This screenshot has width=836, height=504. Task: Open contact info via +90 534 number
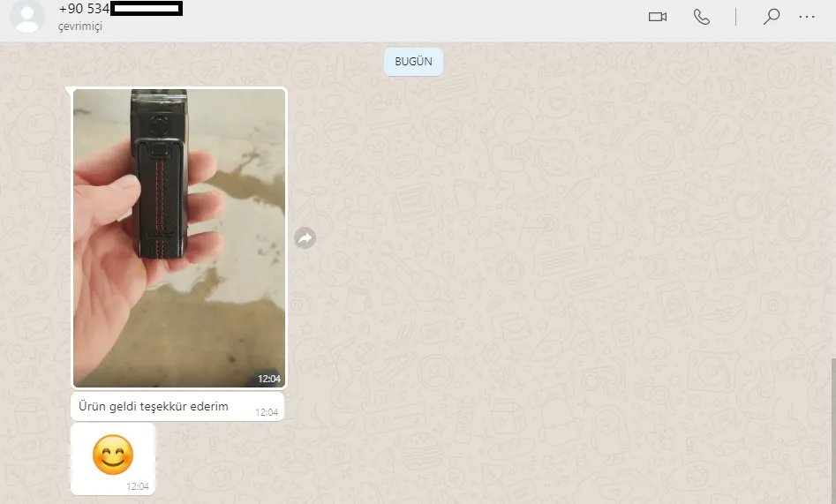pos(84,9)
